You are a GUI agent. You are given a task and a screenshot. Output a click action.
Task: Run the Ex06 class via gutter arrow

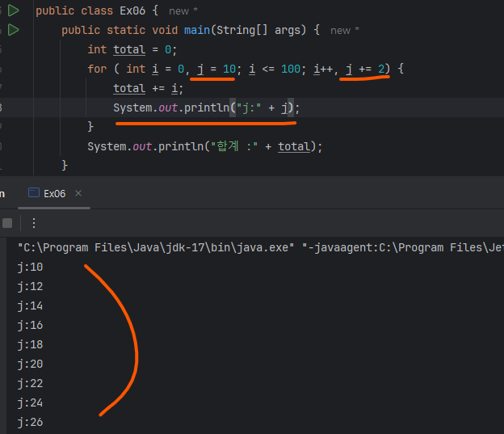pos(13,11)
